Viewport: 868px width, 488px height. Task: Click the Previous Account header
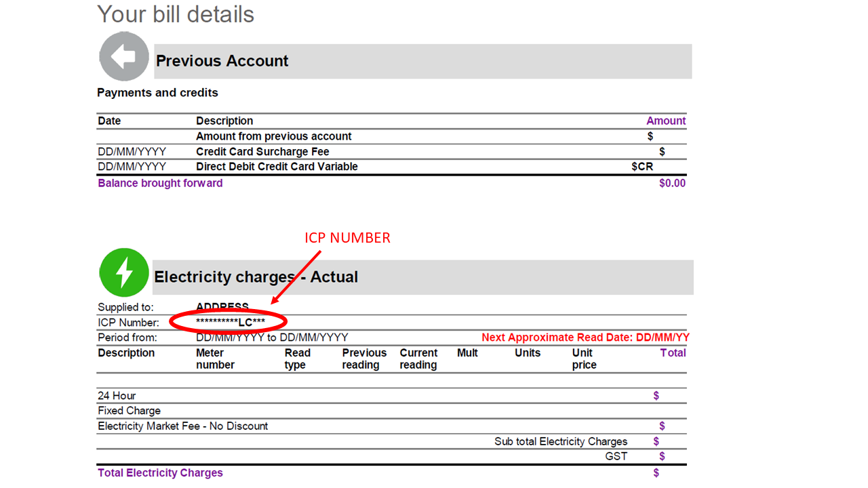(x=222, y=61)
